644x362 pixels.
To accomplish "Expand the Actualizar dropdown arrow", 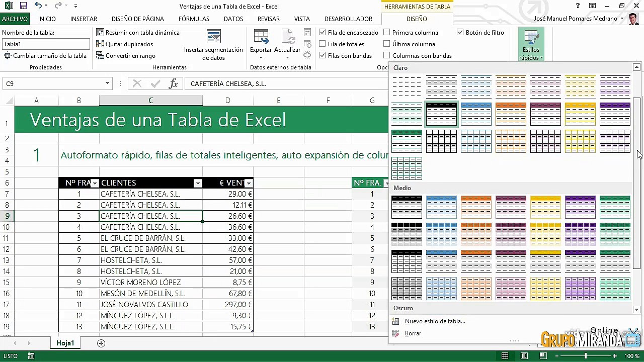I will tap(287, 57).
